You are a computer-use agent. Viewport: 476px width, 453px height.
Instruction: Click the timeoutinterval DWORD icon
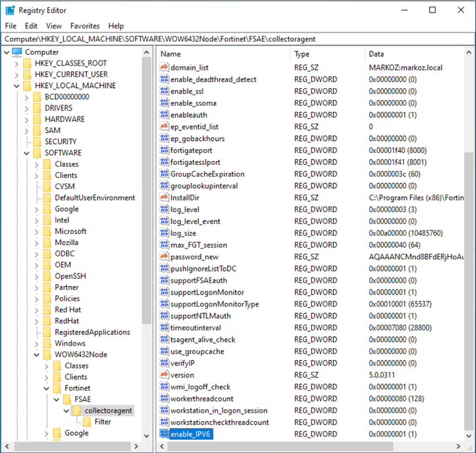point(164,327)
